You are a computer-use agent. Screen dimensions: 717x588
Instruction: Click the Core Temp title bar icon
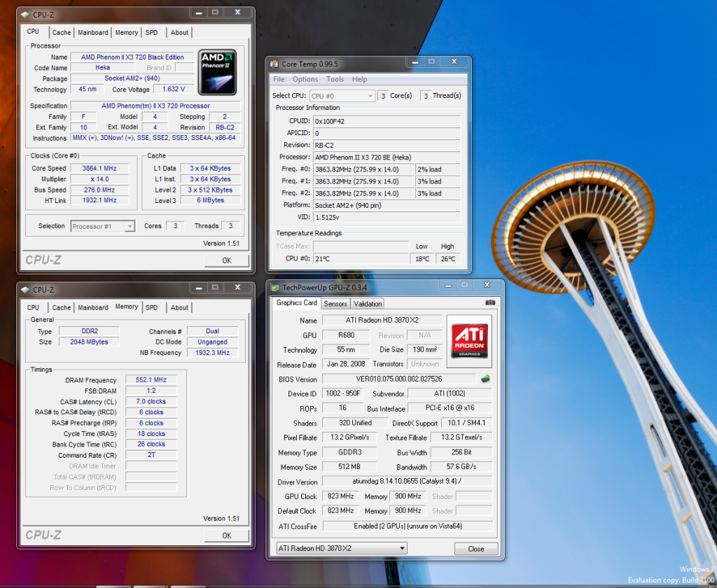tap(274, 64)
